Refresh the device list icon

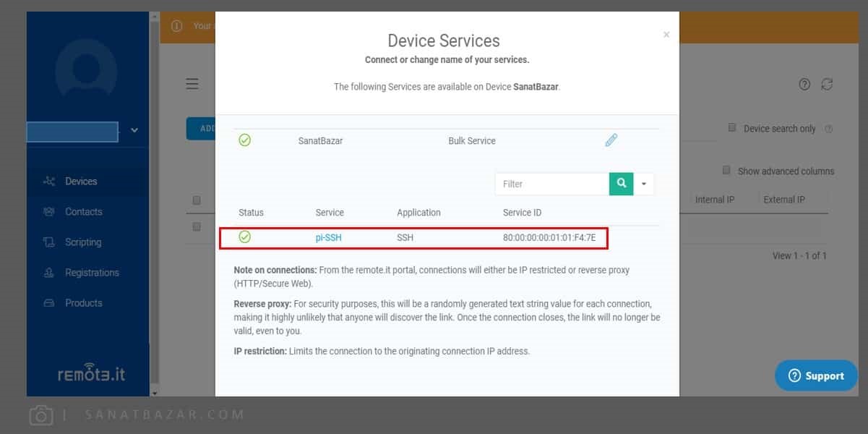coord(827,84)
